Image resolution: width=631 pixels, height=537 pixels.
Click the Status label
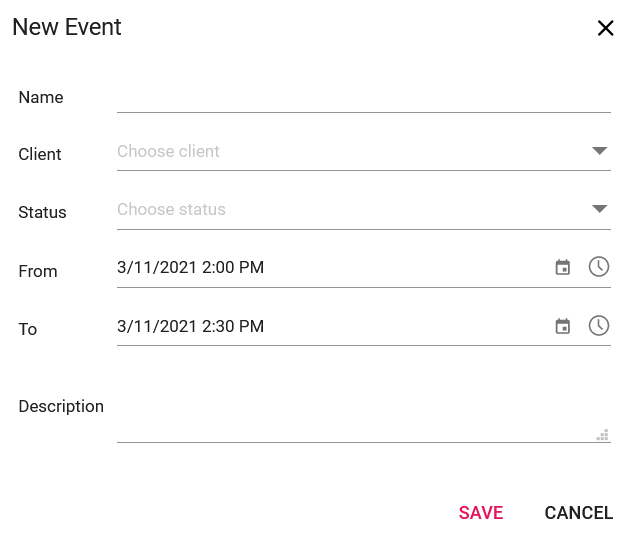42,212
